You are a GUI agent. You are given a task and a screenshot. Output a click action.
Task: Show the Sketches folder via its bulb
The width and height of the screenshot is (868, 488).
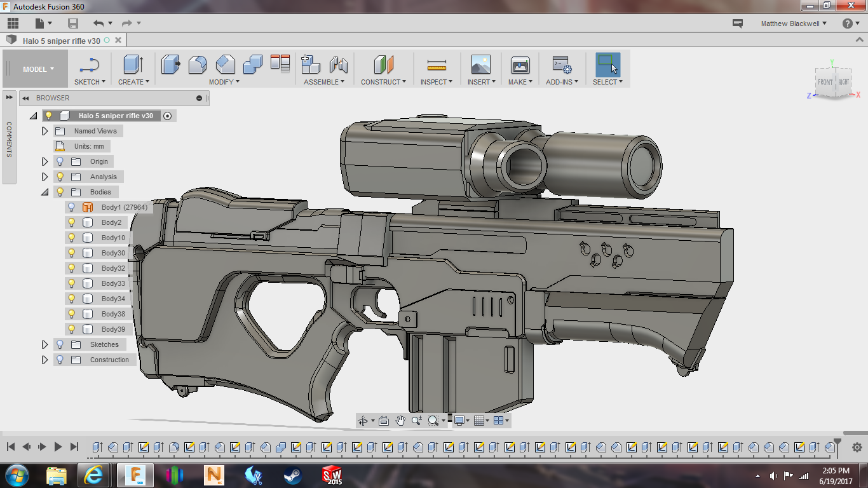(60, 344)
